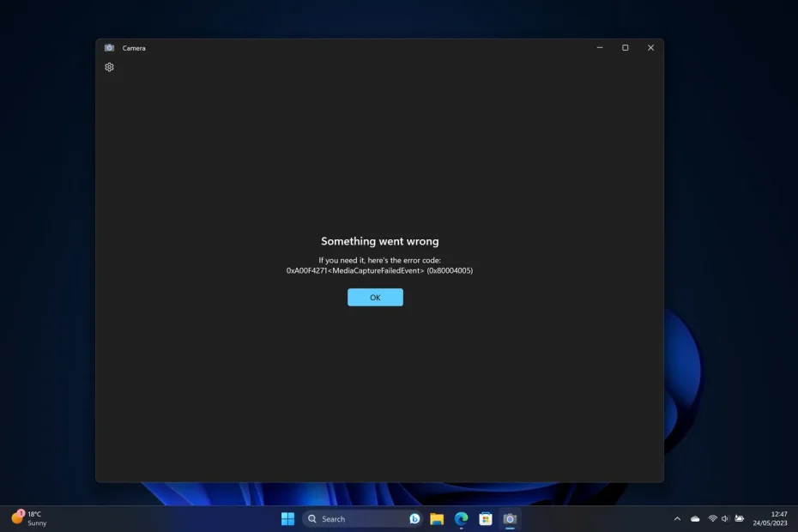The height and width of the screenshot is (532, 798).
Task: Open Microsoft Store from the taskbar
Action: point(485,518)
